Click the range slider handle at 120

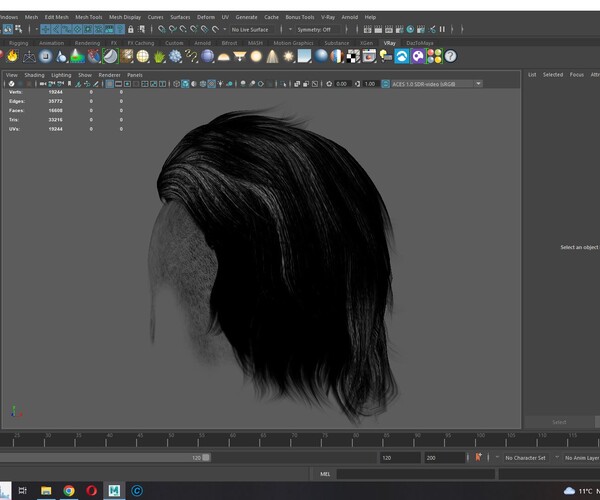click(x=206, y=458)
